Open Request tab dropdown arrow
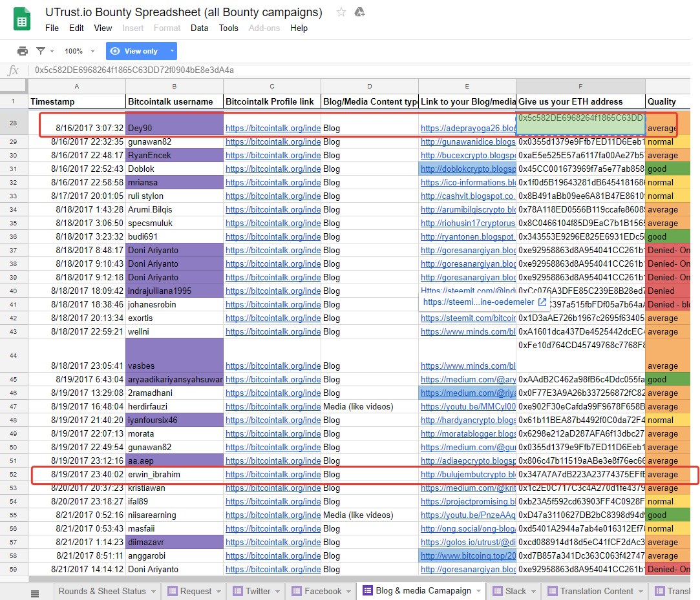Image resolution: width=700 pixels, height=600 pixels. coord(218,592)
